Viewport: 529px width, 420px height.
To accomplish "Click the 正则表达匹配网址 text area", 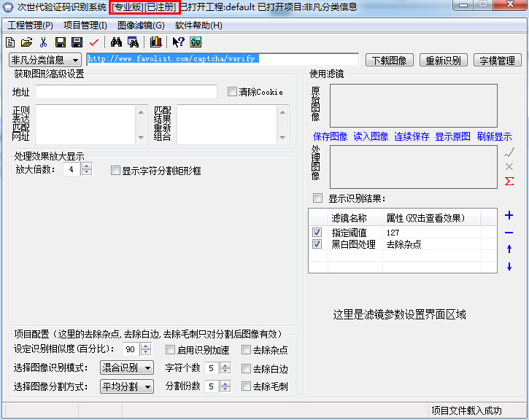I will [91, 125].
